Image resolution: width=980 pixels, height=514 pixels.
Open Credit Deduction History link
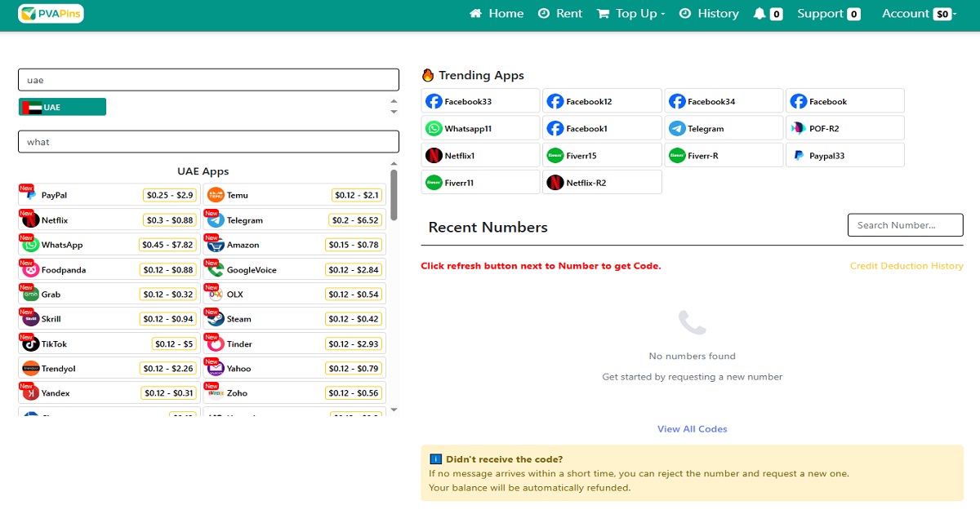[906, 266]
